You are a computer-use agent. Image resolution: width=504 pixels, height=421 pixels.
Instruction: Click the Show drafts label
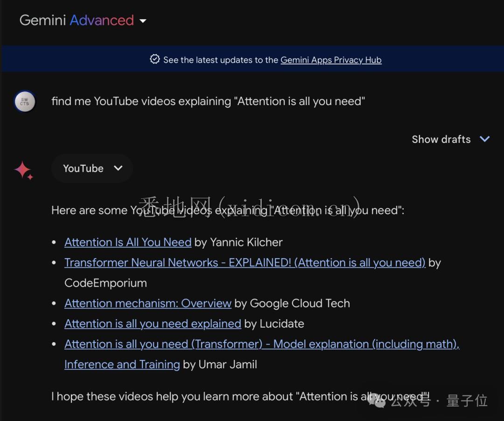(x=441, y=140)
